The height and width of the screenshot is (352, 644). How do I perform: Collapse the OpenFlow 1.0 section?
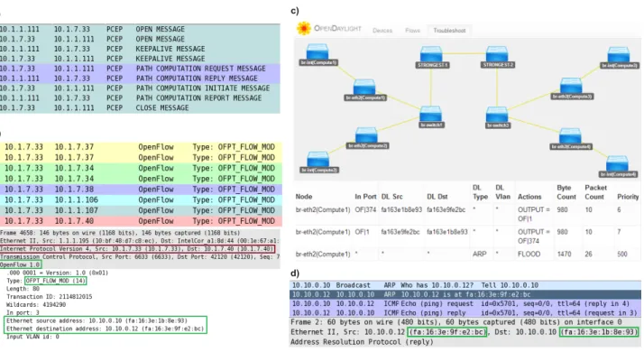pos(20,264)
